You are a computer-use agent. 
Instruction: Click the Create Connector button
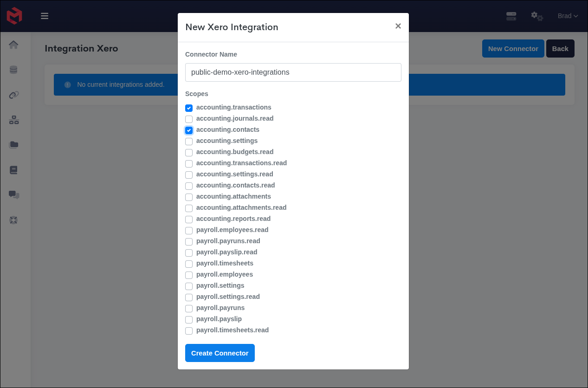coord(220,353)
